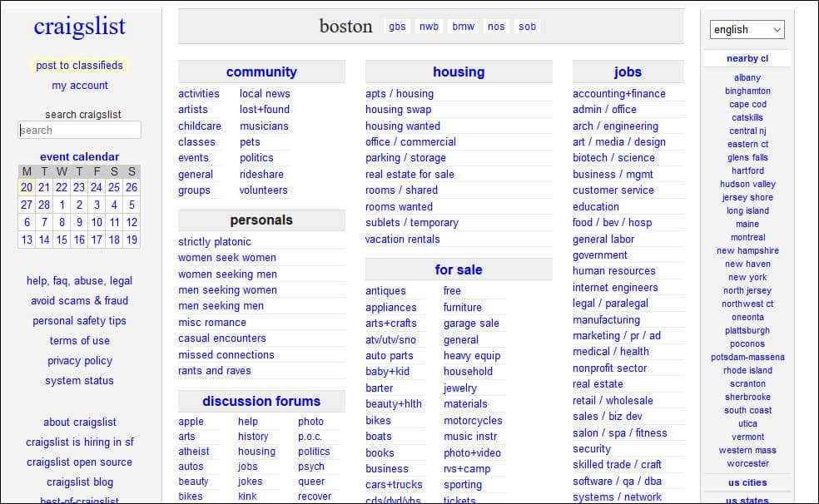Open the free stuff listings
Image resolution: width=819 pixels, height=504 pixels.
click(x=452, y=290)
